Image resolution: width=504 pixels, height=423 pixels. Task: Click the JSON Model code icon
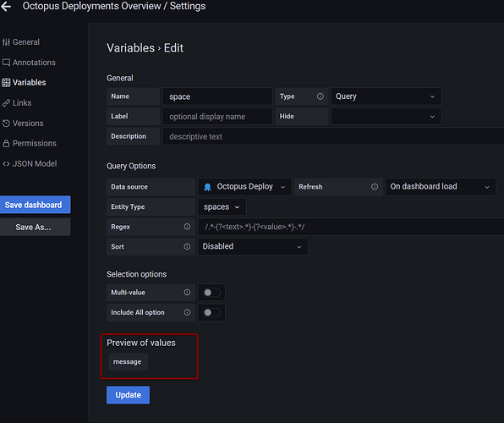tap(6, 164)
